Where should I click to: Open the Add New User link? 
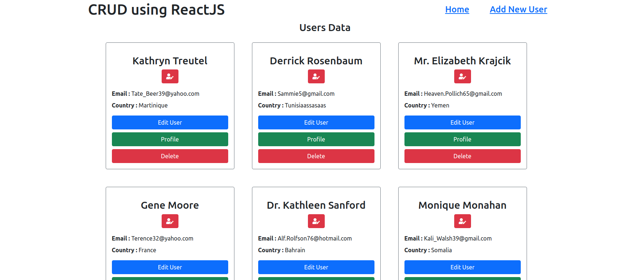pos(519,10)
